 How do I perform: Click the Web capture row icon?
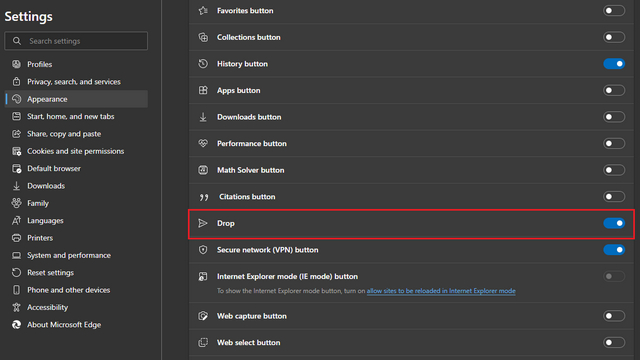(203, 316)
